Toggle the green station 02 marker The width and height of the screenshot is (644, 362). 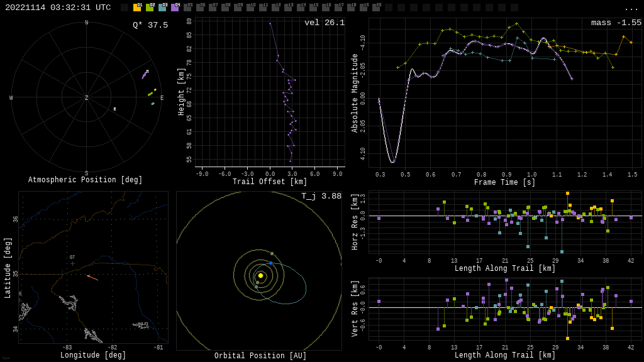[x=150, y=8]
